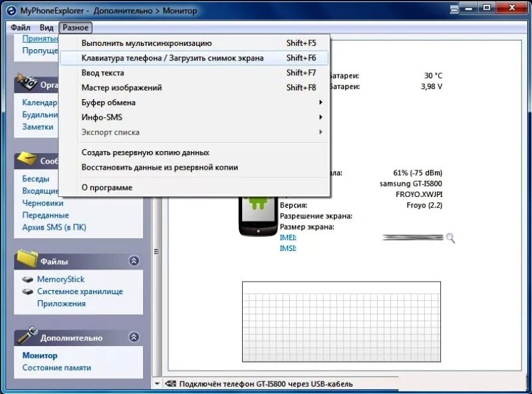Click the envelope messages section icon
The width and height of the screenshot is (532, 394).
point(27,159)
